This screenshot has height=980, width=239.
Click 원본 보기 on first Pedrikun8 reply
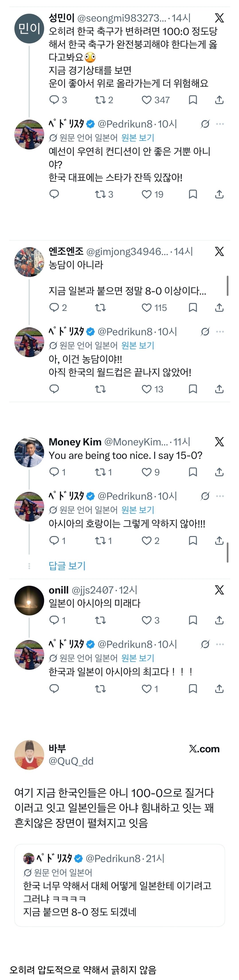[137, 138]
